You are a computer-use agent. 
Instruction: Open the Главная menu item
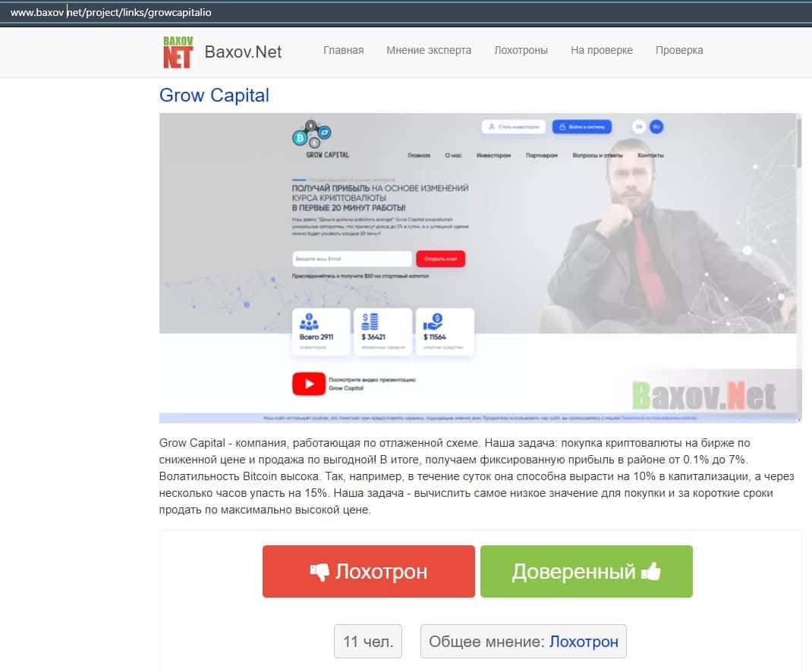point(343,50)
